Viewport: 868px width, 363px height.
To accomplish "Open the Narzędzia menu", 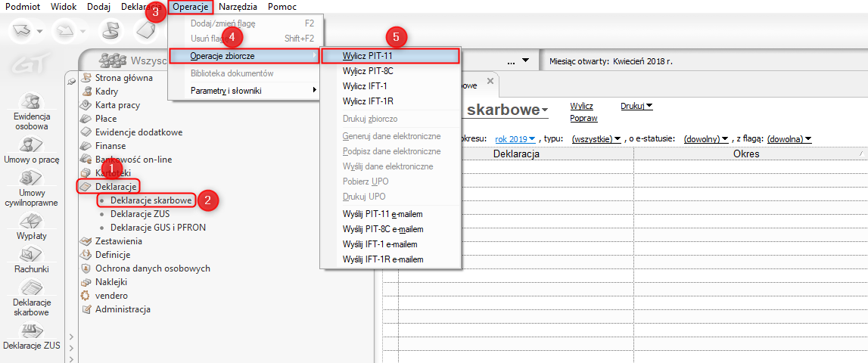I will pos(238,8).
